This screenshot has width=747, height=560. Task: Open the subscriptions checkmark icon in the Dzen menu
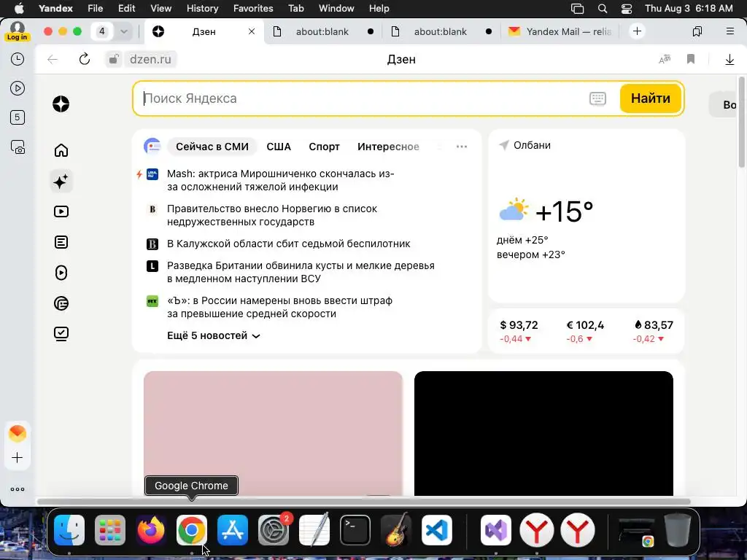[61, 334]
